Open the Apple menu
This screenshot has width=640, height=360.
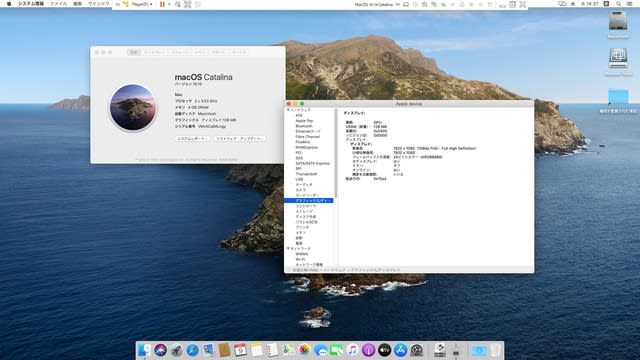coord(9,4)
